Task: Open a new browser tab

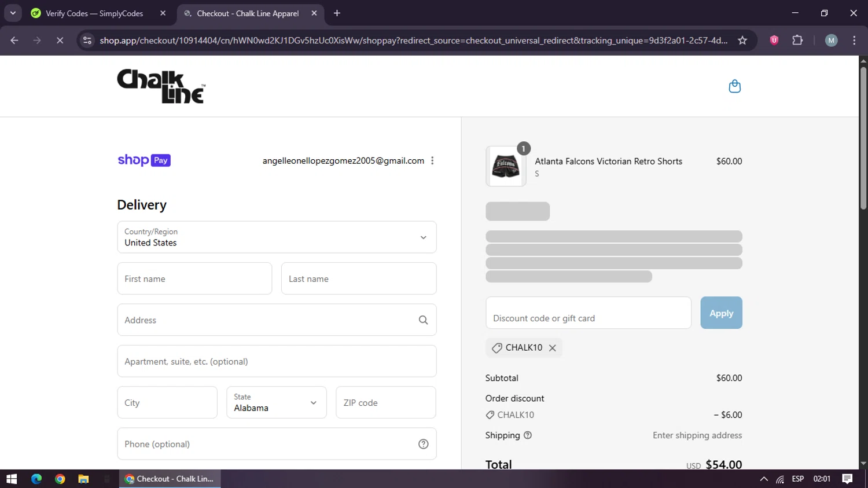Action: coord(337,13)
